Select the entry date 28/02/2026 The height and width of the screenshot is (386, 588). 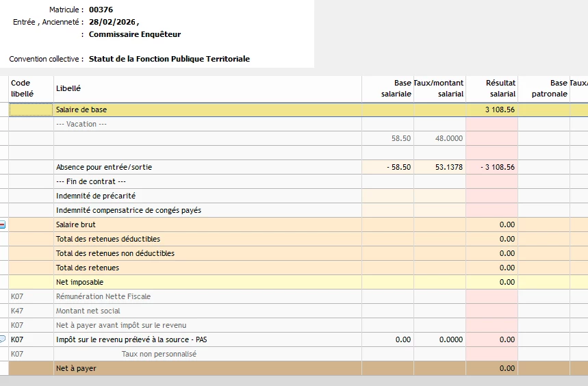tap(112, 22)
